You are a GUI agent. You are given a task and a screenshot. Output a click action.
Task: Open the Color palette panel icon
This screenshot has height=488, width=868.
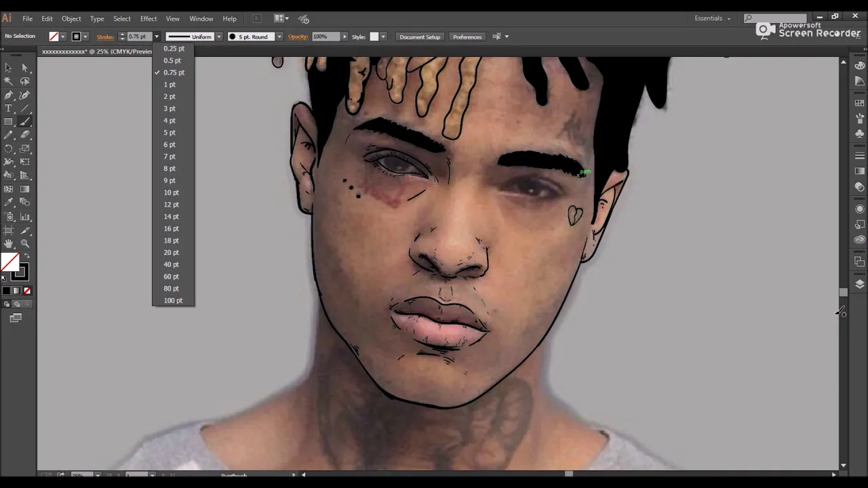point(860,66)
